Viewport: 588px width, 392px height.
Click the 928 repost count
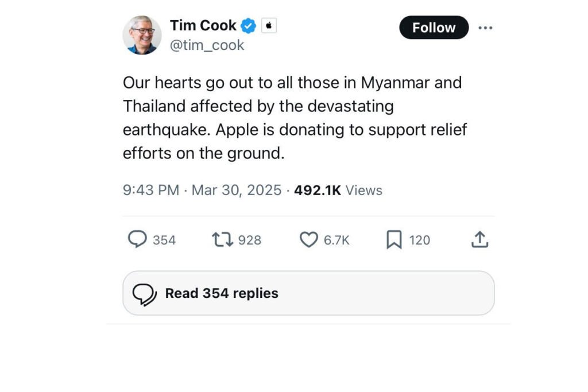point(250,240)
